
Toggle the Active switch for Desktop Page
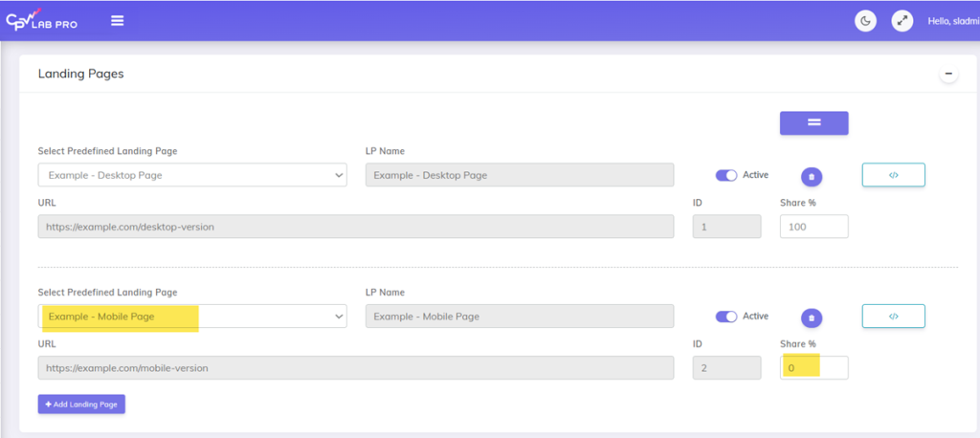[726, 176]
